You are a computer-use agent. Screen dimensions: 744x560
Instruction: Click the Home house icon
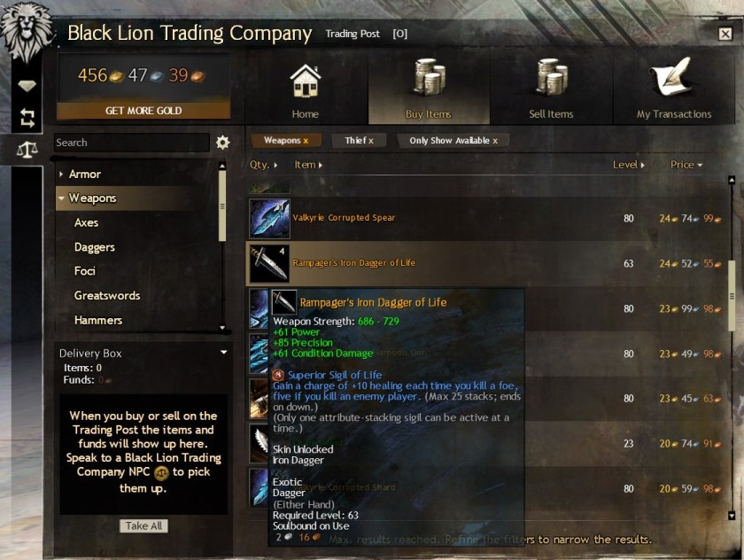pyautogui.click(x=305, y=82)
